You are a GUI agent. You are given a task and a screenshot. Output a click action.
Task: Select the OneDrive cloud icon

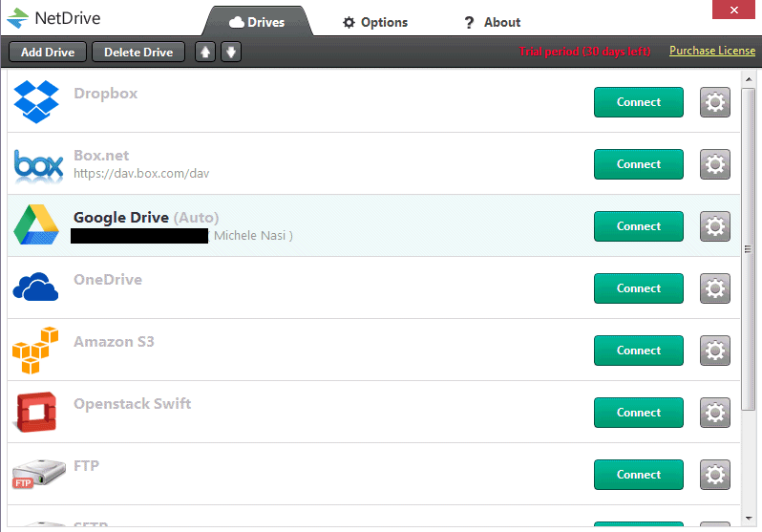coord(35,287)
